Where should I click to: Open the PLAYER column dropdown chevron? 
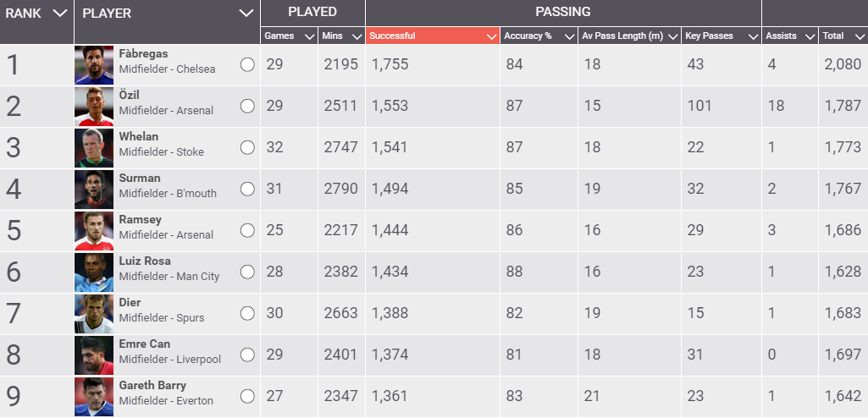246,14
